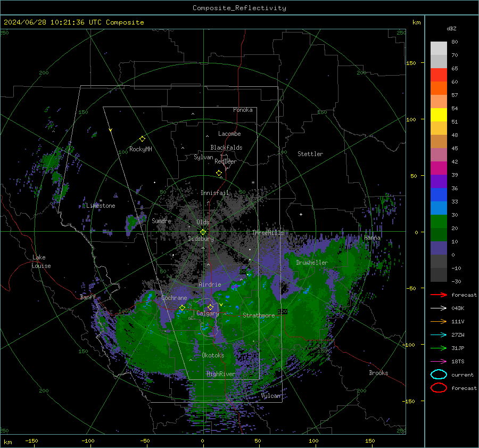
Task: Click the yellow diamond marker below Cochrane
Action: 182,308
